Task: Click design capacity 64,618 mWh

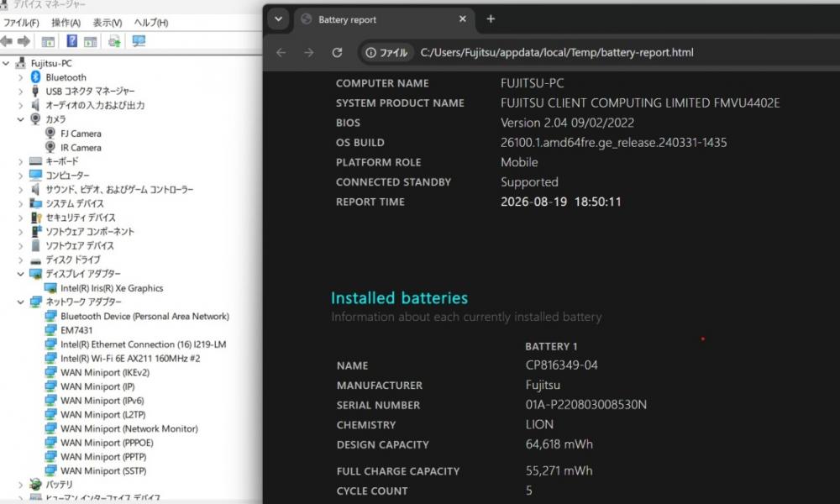Action: [559, 444]
